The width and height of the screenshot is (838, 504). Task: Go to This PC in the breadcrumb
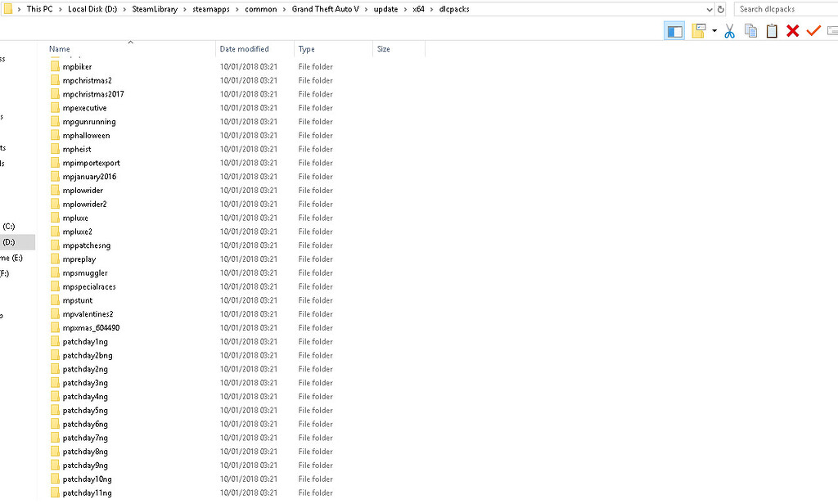tap(39, 9)
